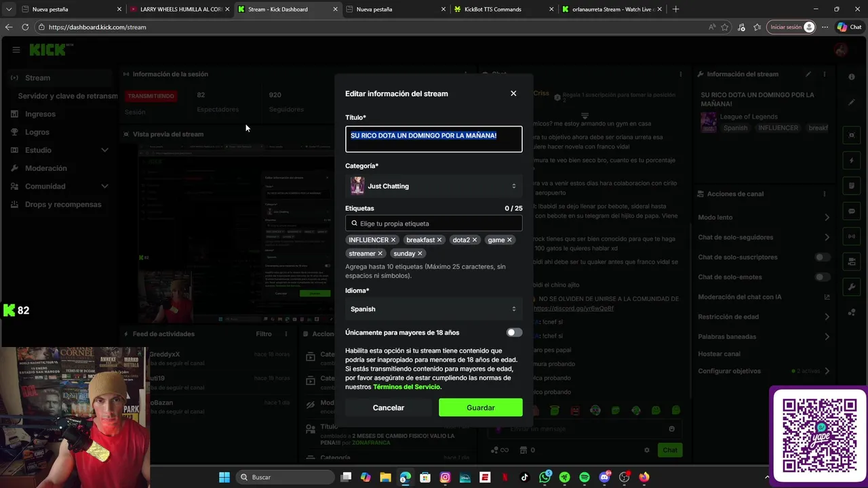868x488 pixels.
Task: Open TikTok from the taskbar
Action: pos(525,477)
